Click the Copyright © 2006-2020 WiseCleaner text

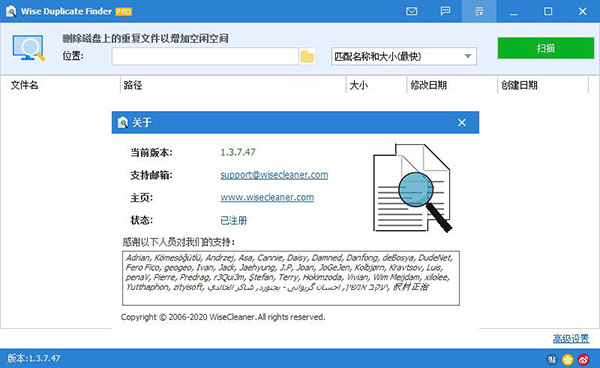[223, 317]
